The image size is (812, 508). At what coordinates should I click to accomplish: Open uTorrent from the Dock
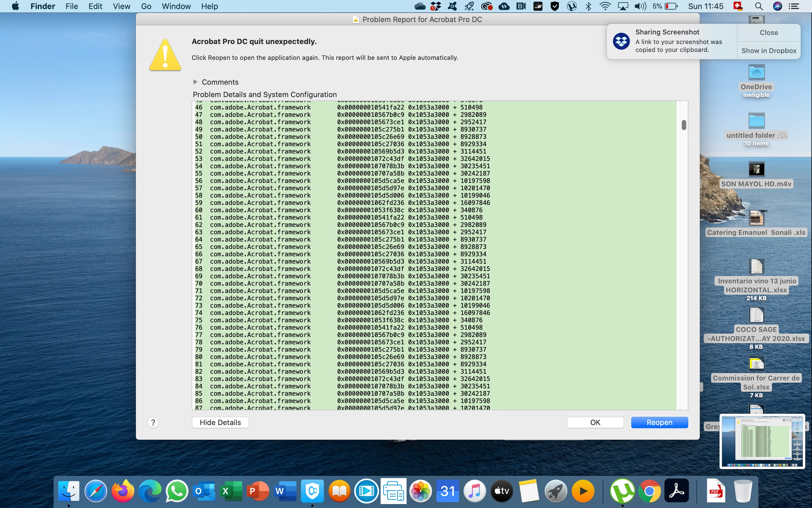(x=623, y=491)
